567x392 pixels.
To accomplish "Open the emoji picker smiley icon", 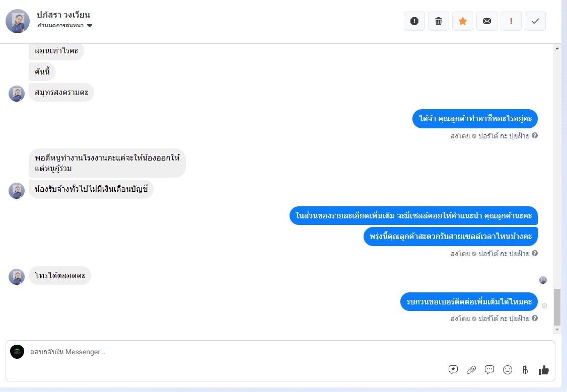I will tap(508, 369).
